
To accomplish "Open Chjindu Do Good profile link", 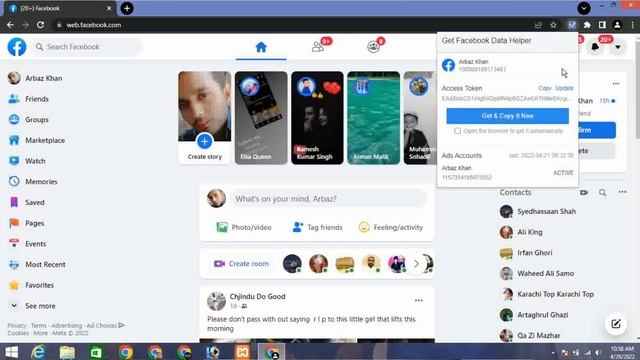I will (x=257, y=296).
